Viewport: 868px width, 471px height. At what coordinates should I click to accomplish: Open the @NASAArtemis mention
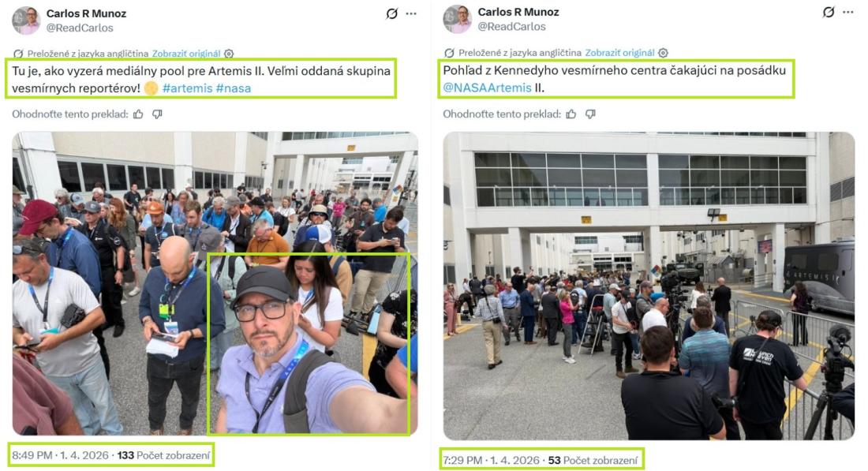coord(487,88)
